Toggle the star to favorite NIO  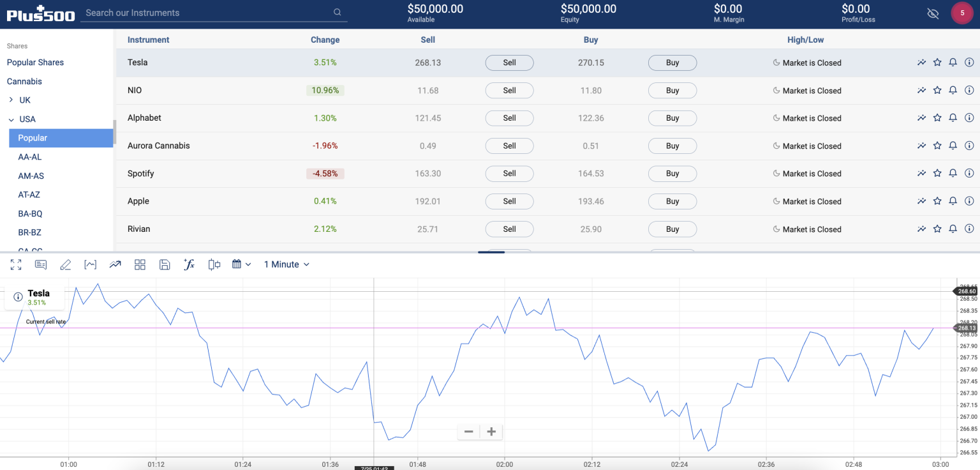(x=937, y=89)
